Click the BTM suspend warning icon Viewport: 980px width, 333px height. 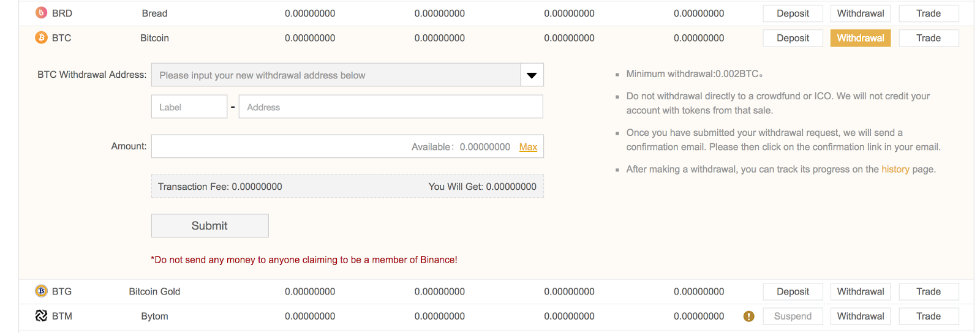pyautogui.click(x=748, y=316)
